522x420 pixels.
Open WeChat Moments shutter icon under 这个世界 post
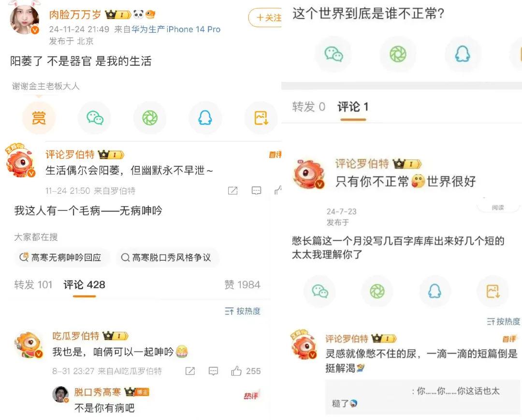398,54
